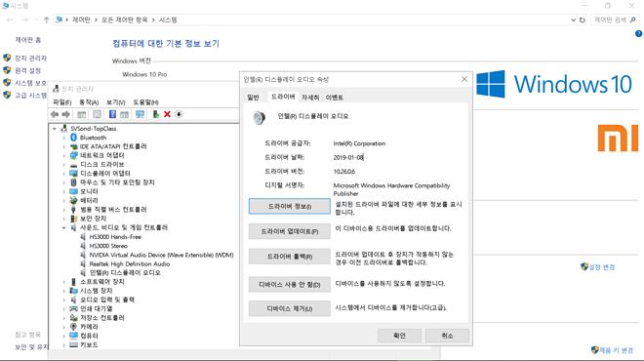
Task: Select the 배터리 battery icon
Action: [x=73, y=200]
